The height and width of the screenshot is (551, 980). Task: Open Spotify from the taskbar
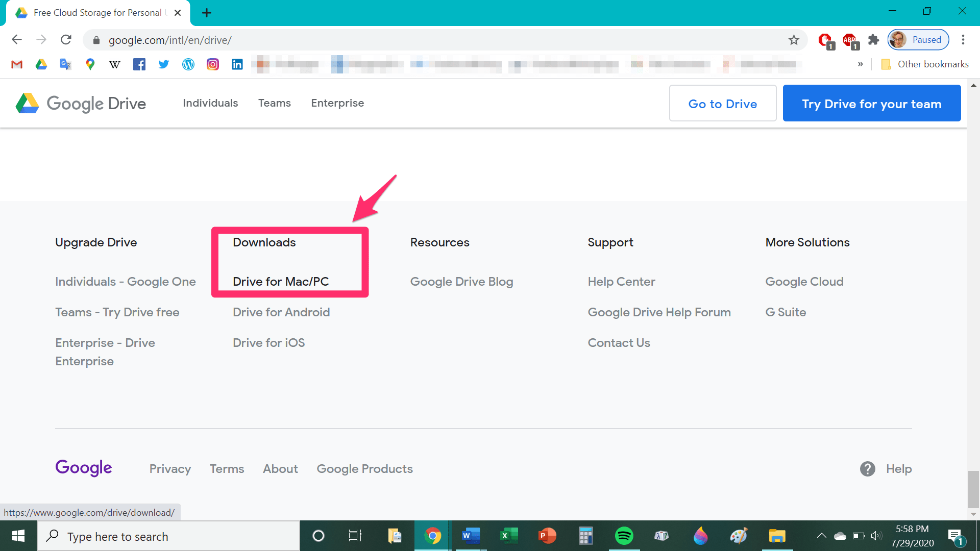[624, 536]
